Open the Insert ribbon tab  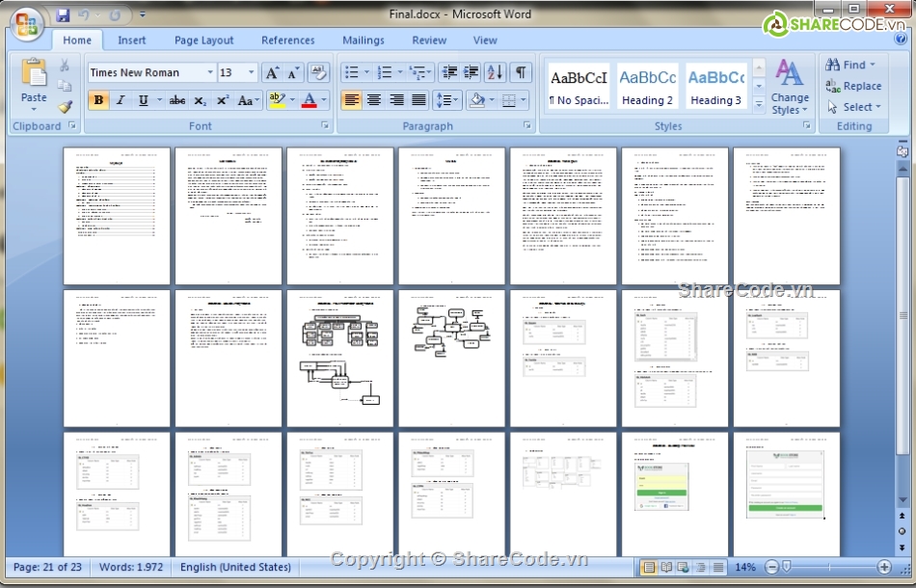[131, 40]
